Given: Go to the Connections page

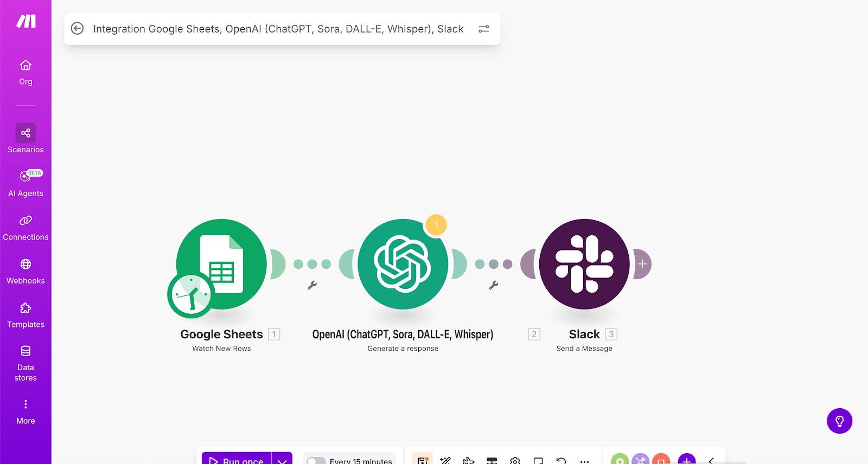Looking at the screenshot, I should coord(25,228).
